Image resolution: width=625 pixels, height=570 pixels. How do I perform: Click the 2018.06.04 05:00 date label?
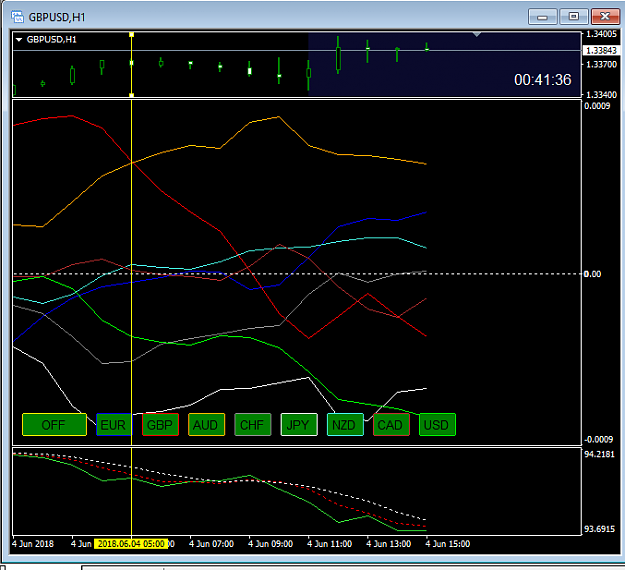(x=131, y=544)
